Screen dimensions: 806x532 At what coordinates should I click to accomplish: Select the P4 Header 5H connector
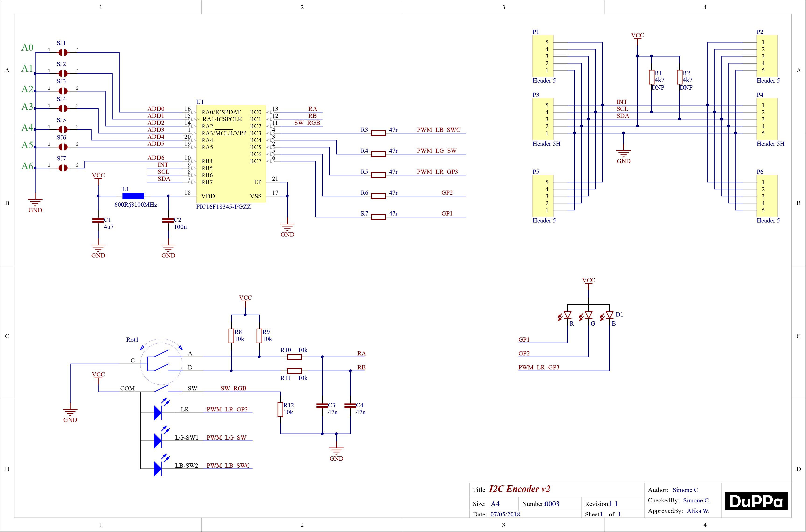point(767,119)
